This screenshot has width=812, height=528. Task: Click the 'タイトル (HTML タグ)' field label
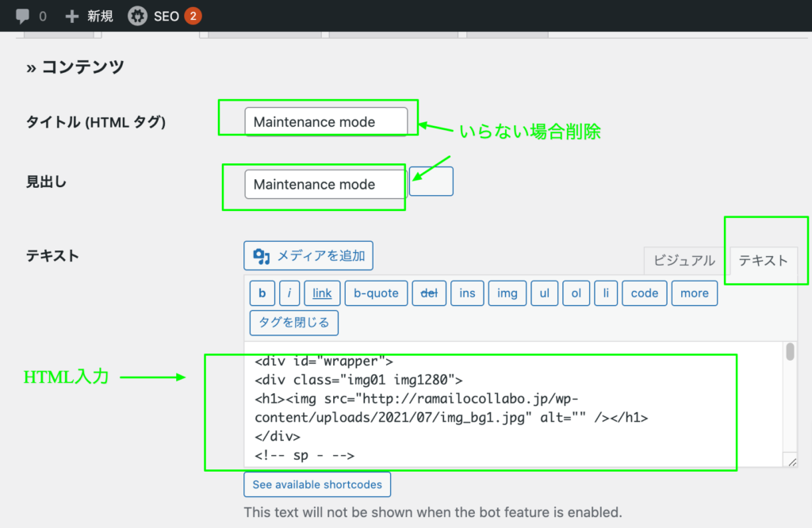click(x=96, y=122)
